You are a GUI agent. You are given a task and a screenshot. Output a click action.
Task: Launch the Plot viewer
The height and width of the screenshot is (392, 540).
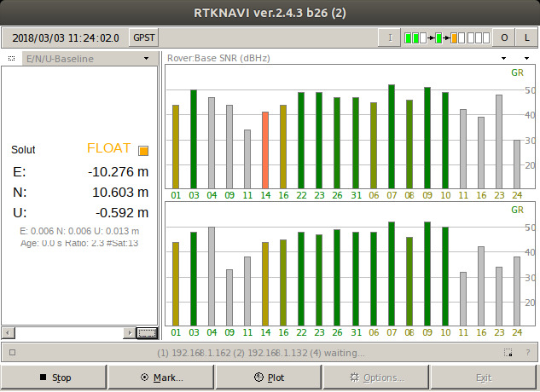(269, 378)
